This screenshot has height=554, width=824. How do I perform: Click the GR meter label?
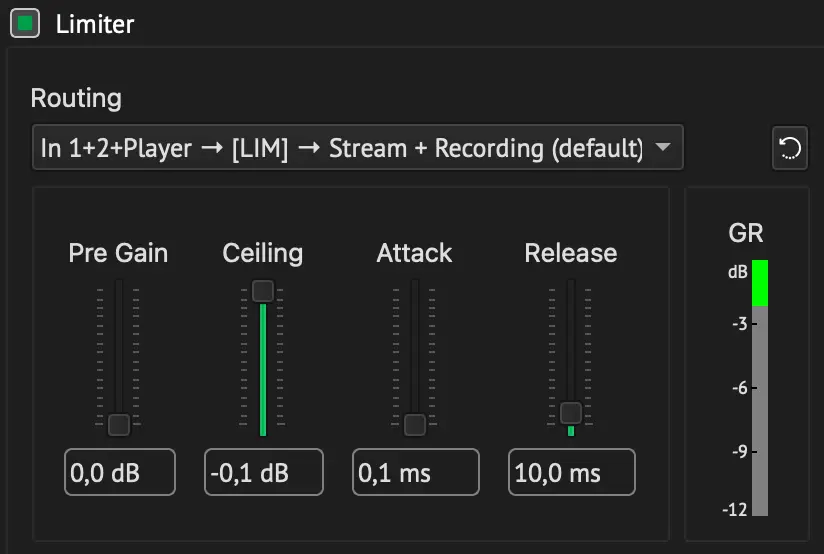746,233
